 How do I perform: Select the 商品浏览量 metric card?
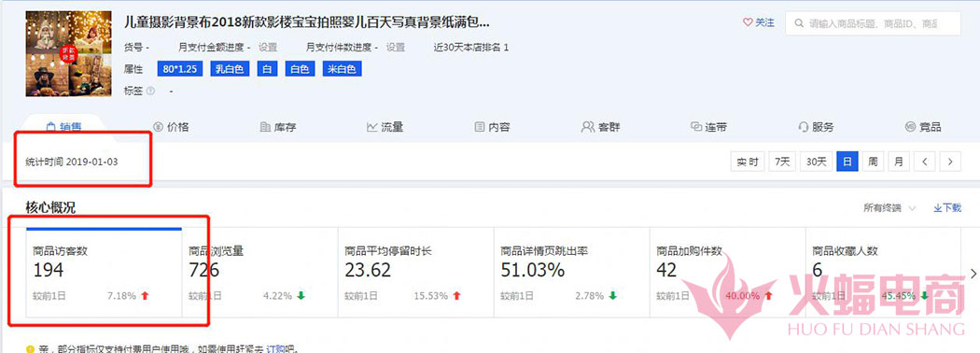click(259, 273)
